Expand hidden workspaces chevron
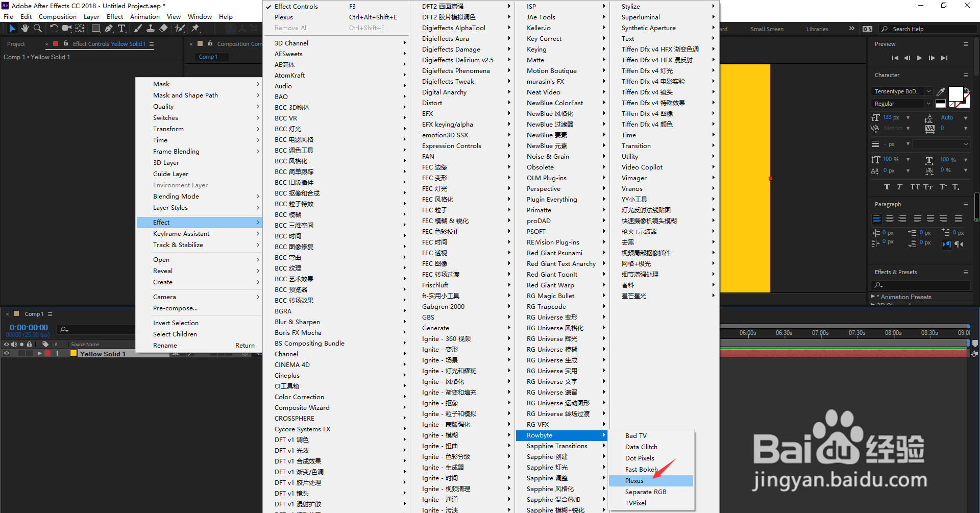Screen dimensions: 980x513 (x=851, y=29)
